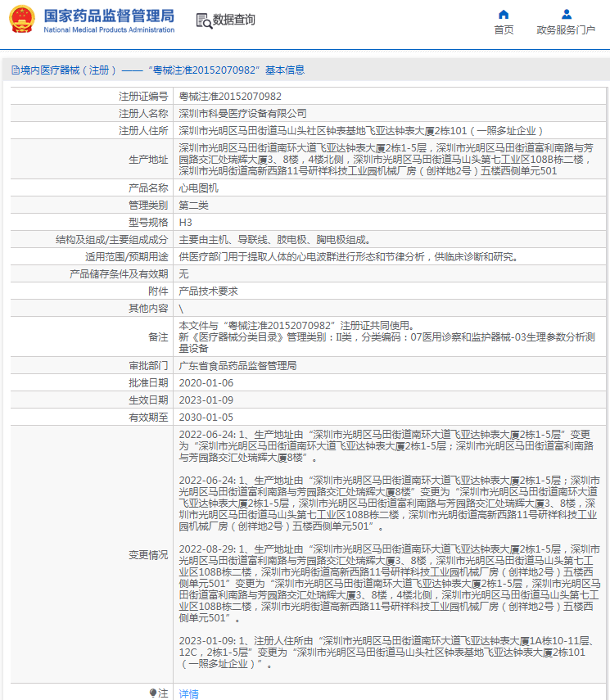
Task: Click National Medical Products Administration subtitle
Action: pos(109,30)
